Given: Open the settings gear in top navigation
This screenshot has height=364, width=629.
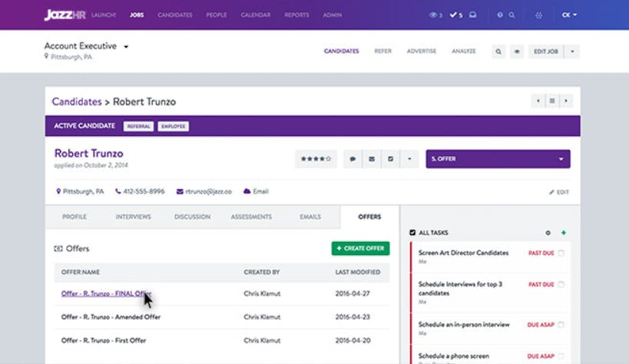Looking at the screenshot, I should 538,15.
